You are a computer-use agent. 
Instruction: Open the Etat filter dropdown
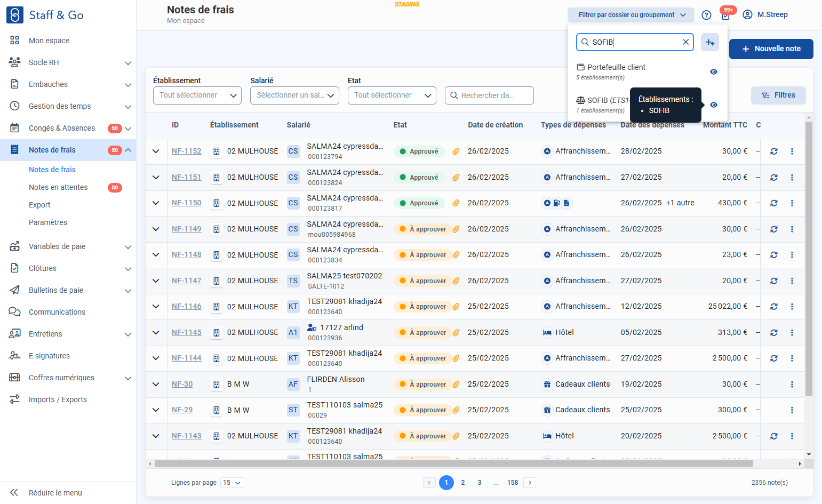(x=392, y=95)
